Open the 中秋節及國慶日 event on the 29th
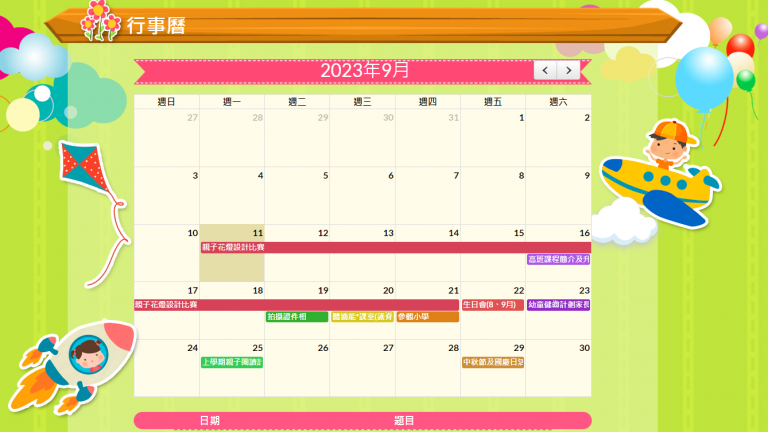 (493, 362)
